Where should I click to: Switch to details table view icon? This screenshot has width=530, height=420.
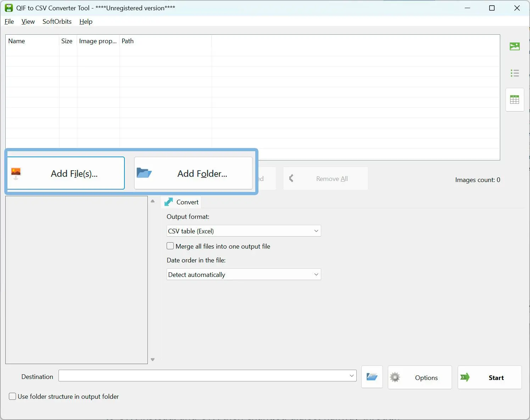click(x=514, y=100)
